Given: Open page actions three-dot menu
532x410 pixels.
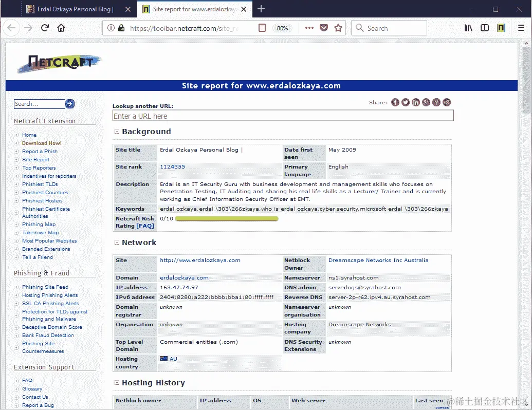Looking at the screenshot, I should tap(309, 28).
